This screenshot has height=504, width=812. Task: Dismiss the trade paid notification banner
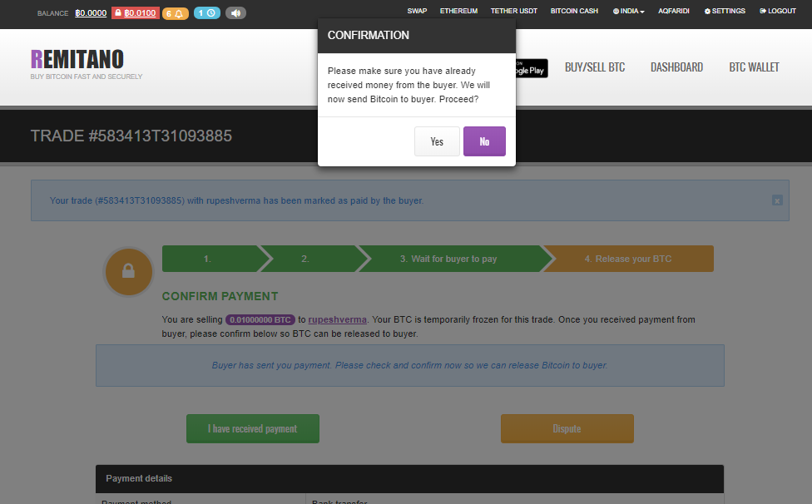tap(777, 200)
